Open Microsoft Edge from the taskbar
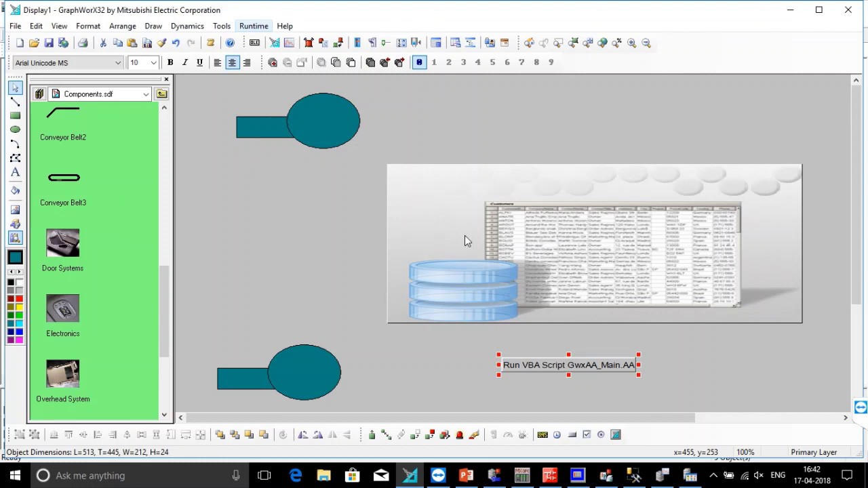 coord(296,475)
